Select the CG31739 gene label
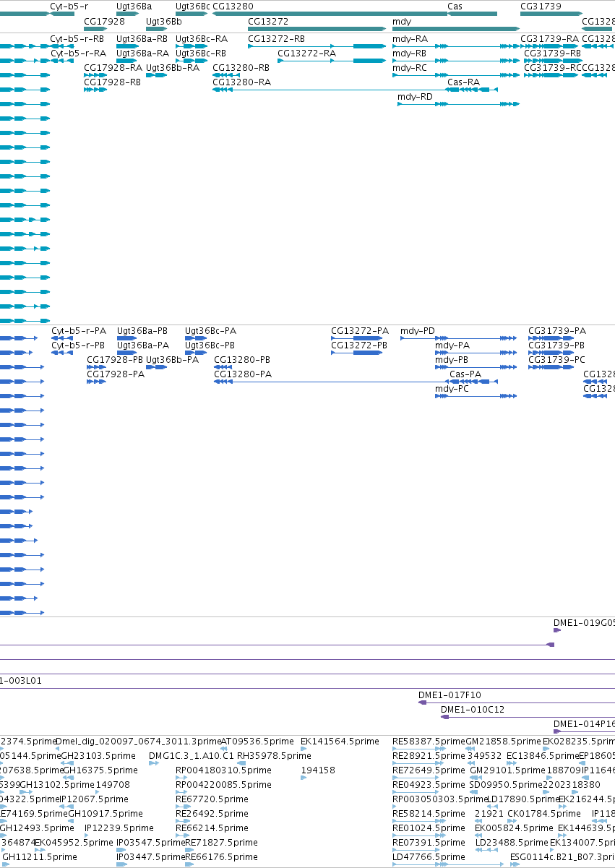Viewport: 615px width, 868px height. [541, 6]
